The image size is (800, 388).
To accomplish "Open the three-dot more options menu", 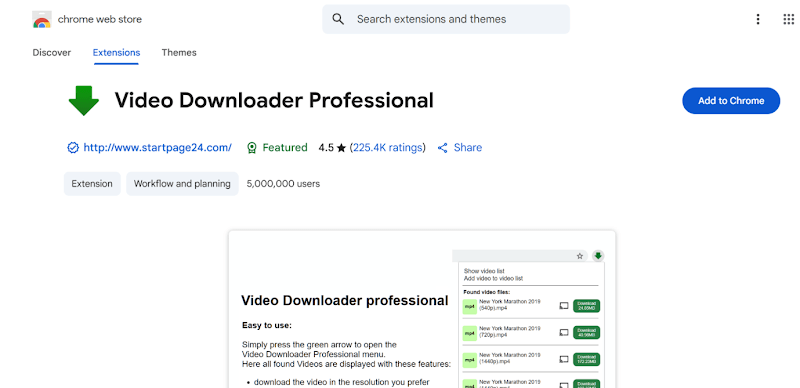I will tap(758, 19).
